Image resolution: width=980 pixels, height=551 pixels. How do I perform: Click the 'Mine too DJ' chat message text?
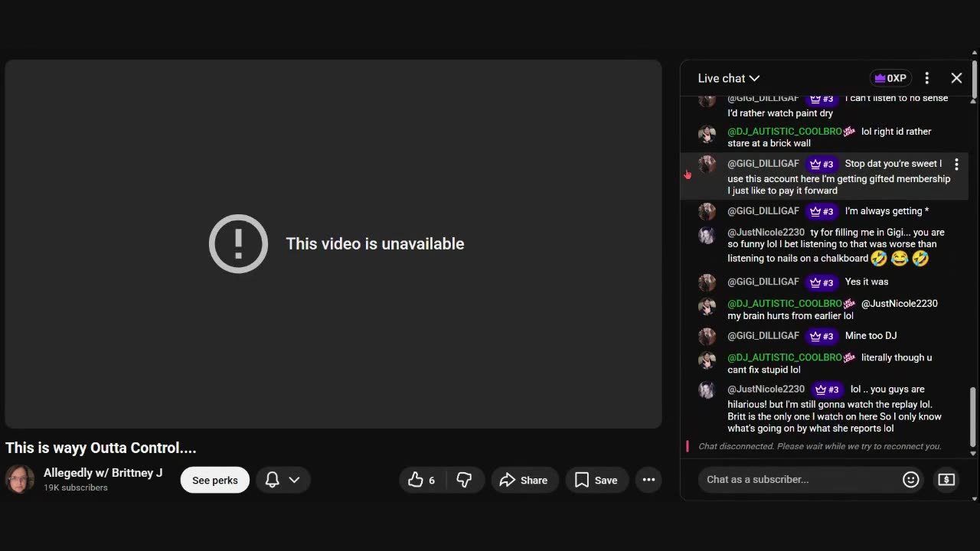tap(871, 335)
